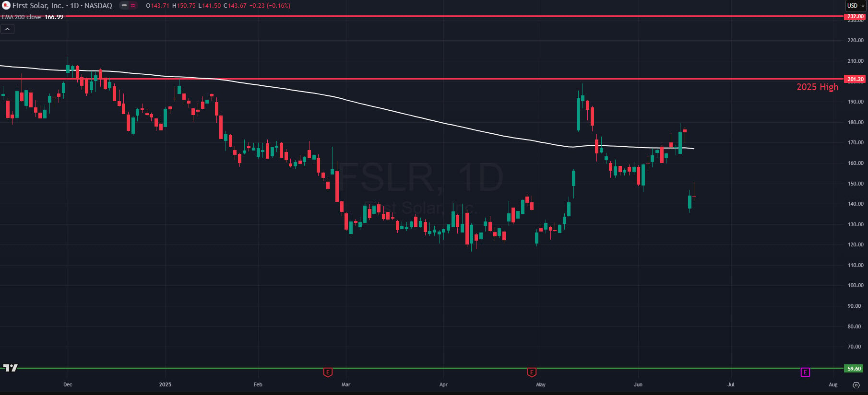Collapse the indicator legend with the chevron
The image size is (868, 395).
pyautogui.click(x=8, y=29)
